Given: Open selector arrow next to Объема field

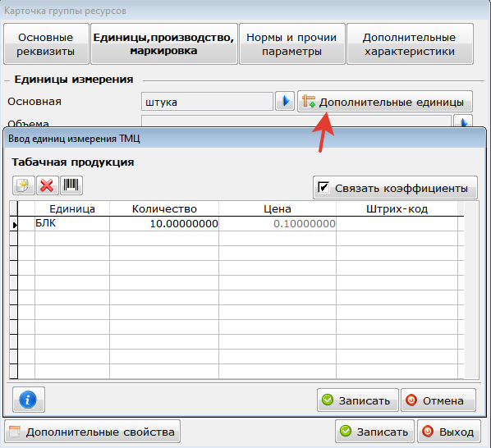Looking at the screenshot, I should pyautogui.click(x=463, y=121).
